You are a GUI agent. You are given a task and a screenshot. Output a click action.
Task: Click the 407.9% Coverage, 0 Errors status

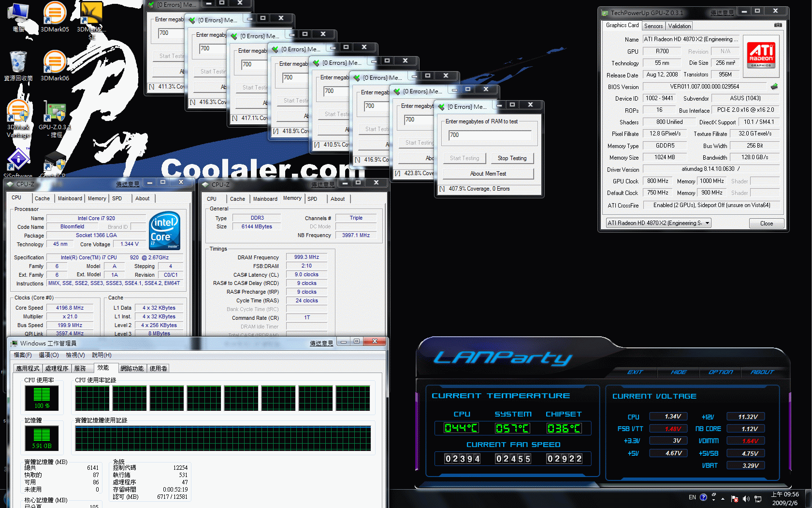coord(479,189)
